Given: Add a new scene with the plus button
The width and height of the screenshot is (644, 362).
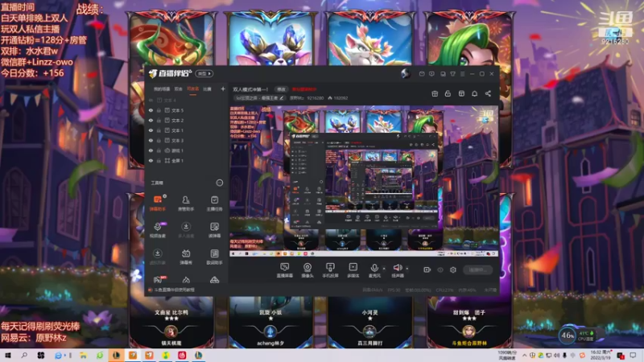Looking at the screenshot, I should pos(223,88).
